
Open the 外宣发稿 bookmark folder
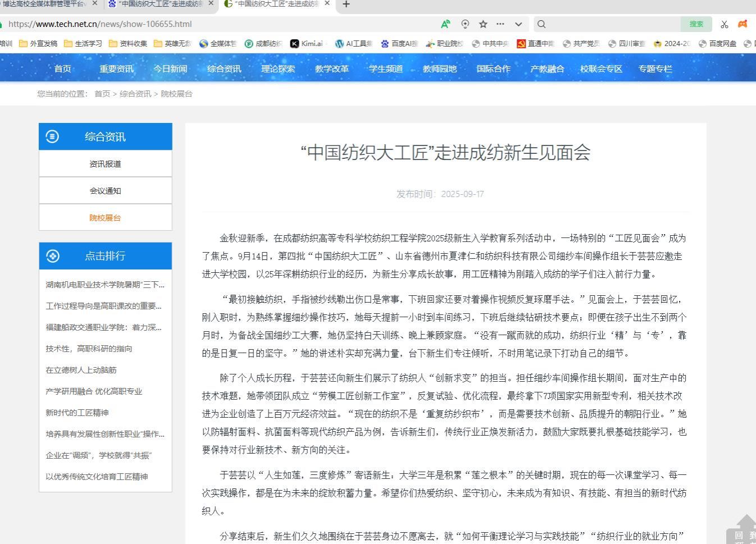pyautogui.click(x=38, y=43)
